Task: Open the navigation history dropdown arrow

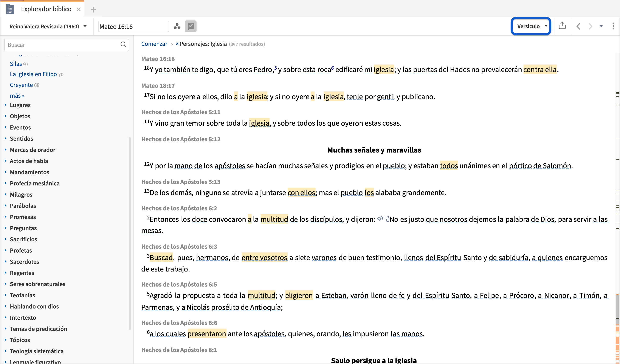Action: [601, 26]
